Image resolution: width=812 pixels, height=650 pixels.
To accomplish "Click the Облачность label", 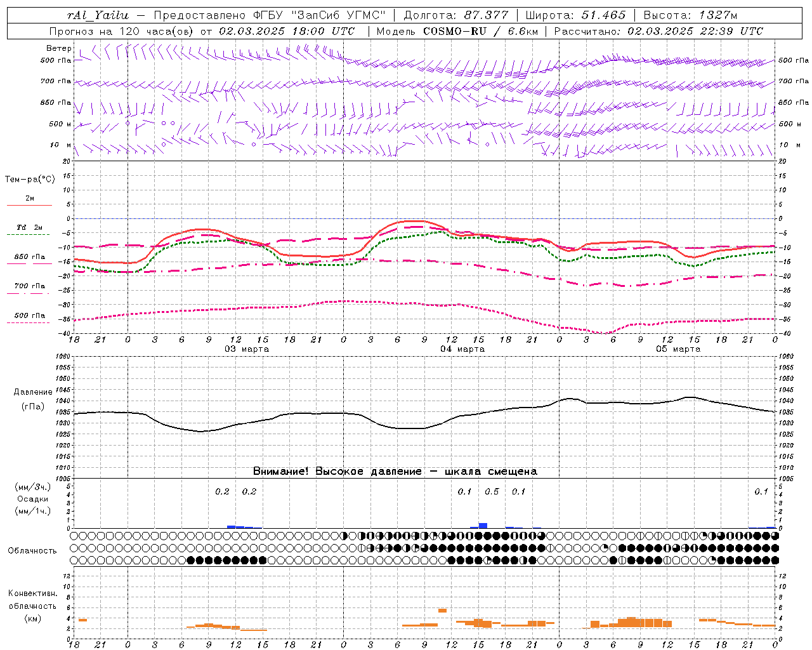I will [32, 550].
